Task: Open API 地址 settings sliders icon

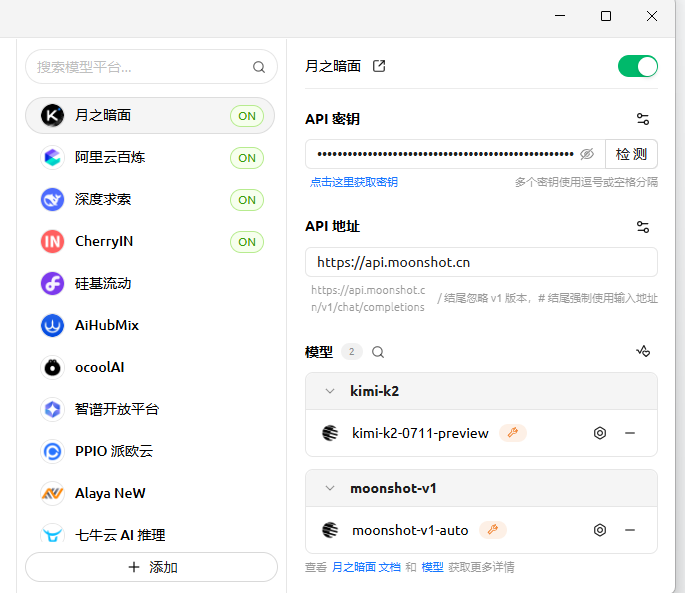Action: (643, 227)
